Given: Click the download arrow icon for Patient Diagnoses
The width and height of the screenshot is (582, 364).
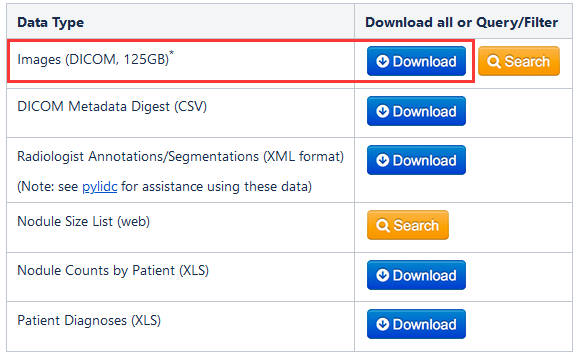Looking at the screenshot, I should [x=383, y=324].
